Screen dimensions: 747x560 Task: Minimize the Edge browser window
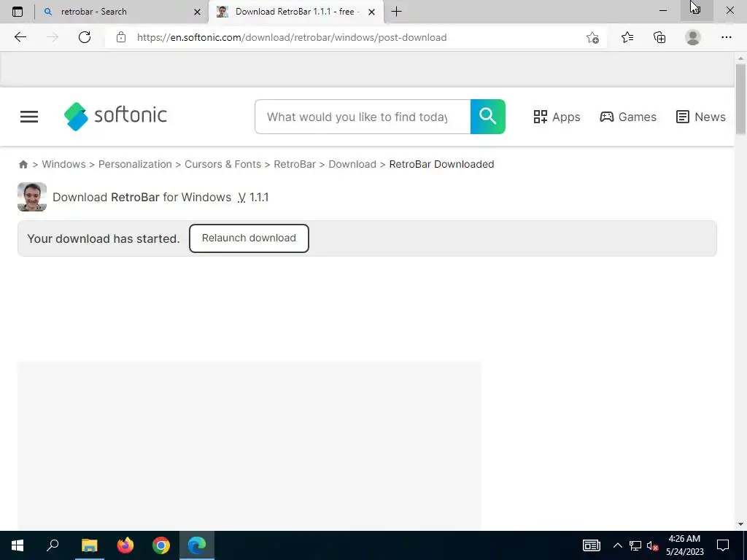663,10
